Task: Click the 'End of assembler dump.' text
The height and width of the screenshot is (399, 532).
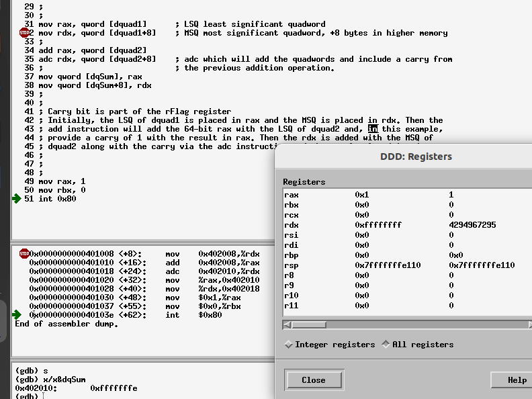Action: click(x=66, y=324)
